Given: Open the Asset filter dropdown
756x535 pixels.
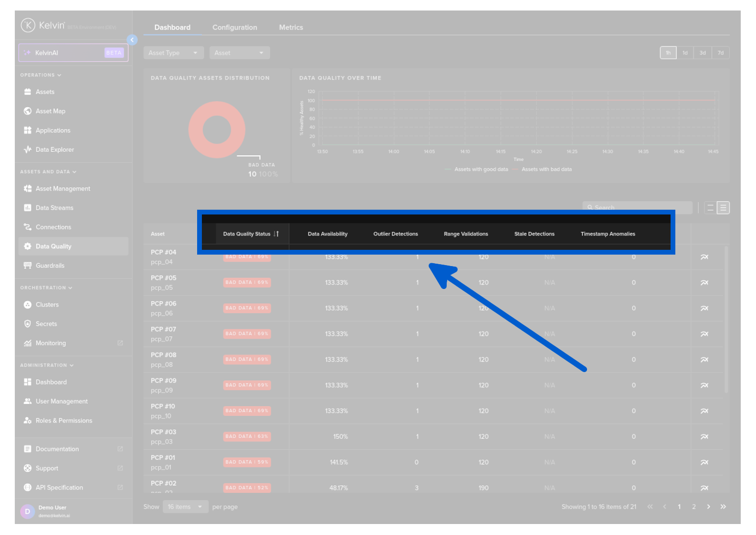Looking at the screenshot, I should tap(239, 53).
